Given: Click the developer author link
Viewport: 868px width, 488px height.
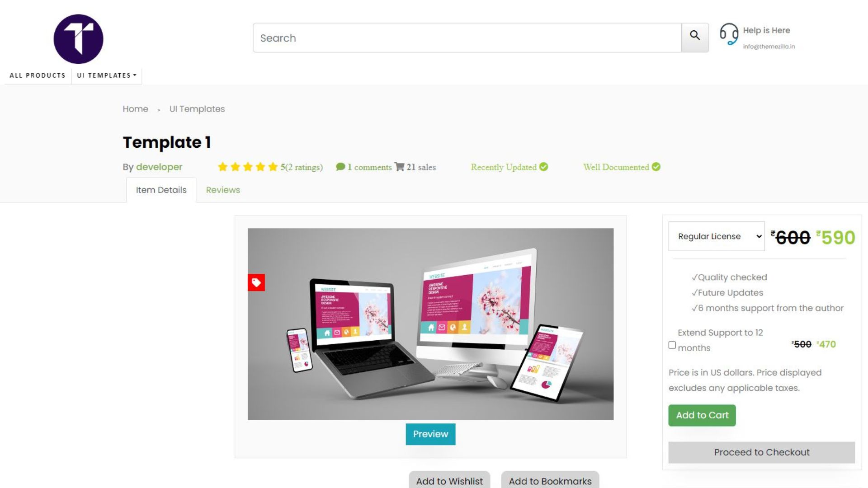Looking at the screenshot, I should 159,166.
